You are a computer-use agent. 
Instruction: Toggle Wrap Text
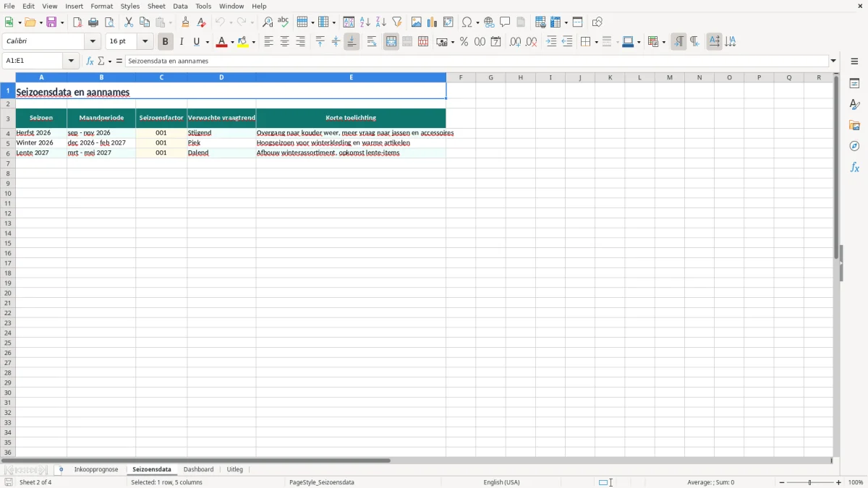coord(372,42)
